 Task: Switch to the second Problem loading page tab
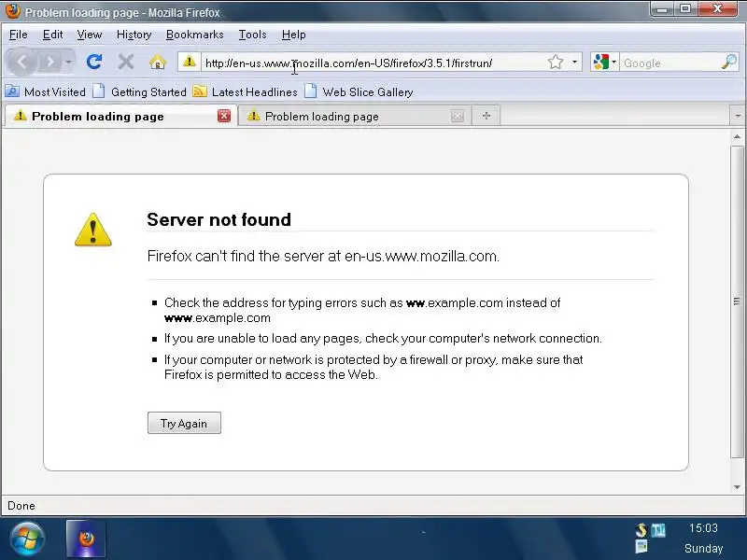[x=353, y=116]
